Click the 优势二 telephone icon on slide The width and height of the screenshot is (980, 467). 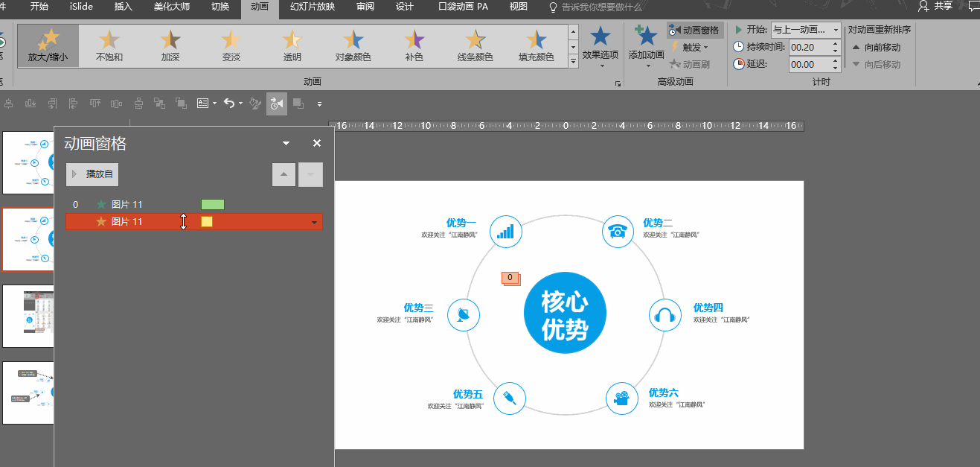click(x=618, y=231)
